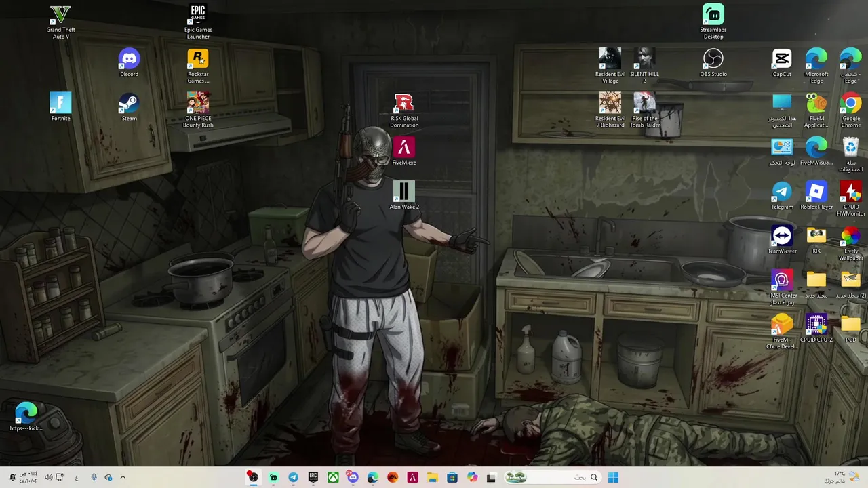The height and width of the screenshot is (488, 868).
Task: Launch Discord from the desktop
Action: [x=129, y=62]
